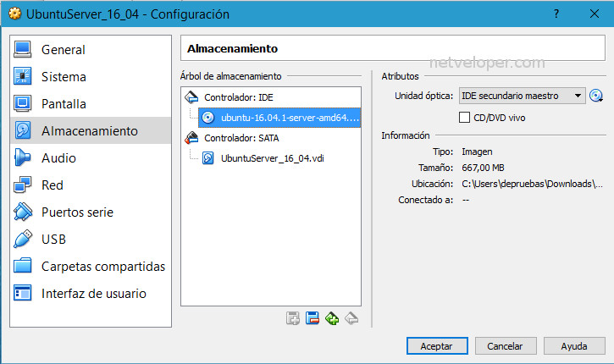Choose an optical disk file via disc icon
Screen dimensions: 614x364
point(596,96)
